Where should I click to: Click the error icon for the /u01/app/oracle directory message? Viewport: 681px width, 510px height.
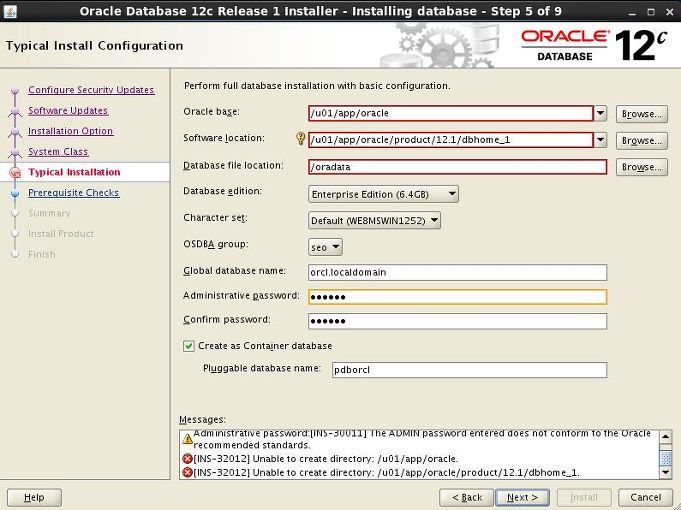click(x=187, y=459)
